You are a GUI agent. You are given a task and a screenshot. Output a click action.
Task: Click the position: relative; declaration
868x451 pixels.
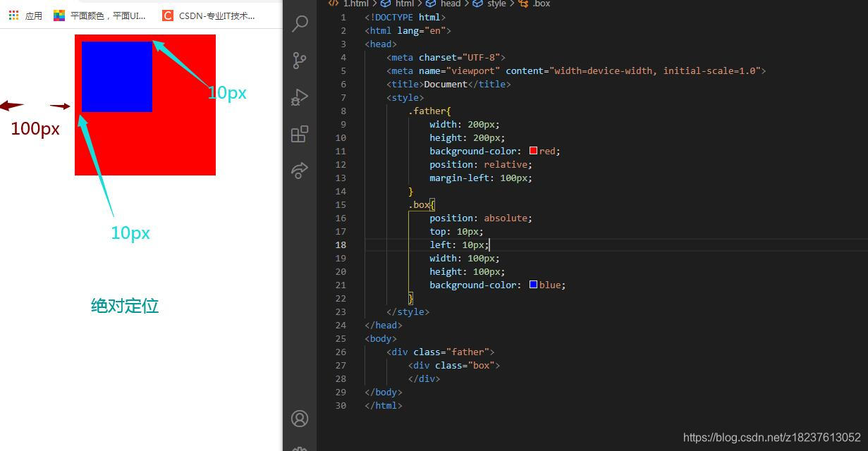[481, 164]
